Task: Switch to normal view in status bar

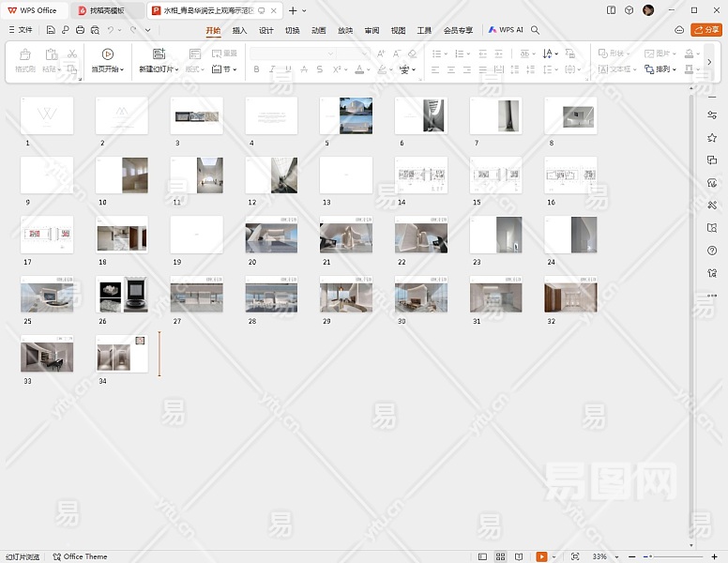Action: pos(483,556)
